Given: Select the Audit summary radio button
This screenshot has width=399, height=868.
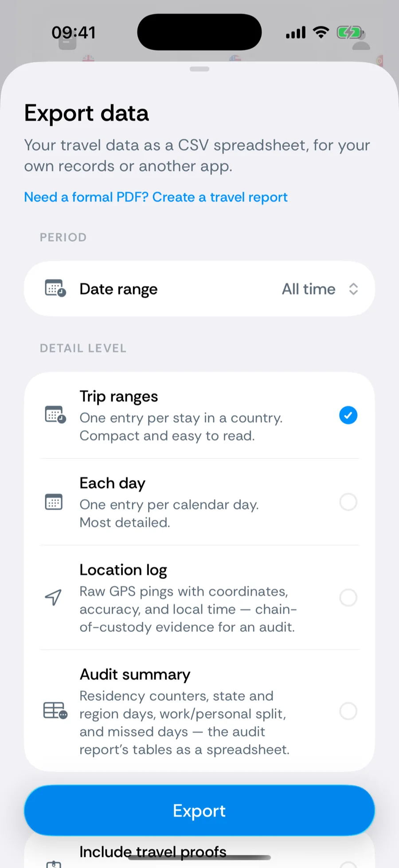Looking at the screenshot, I should [348, 711].
